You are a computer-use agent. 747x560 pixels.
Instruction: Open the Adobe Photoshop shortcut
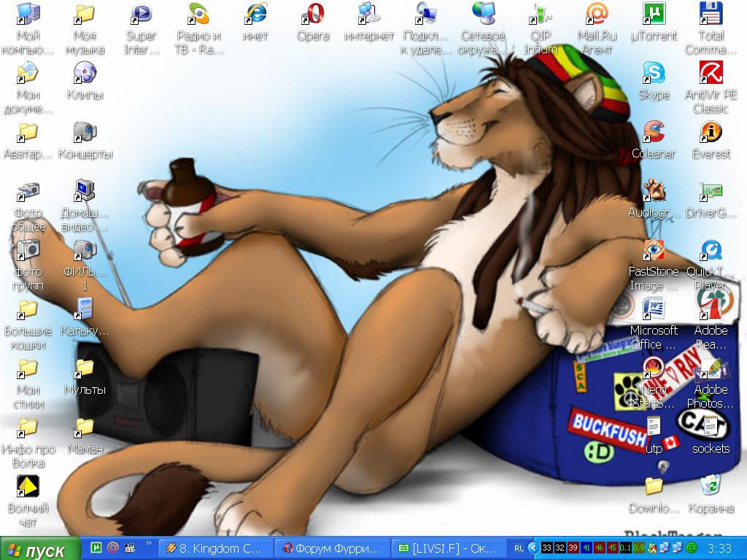pos(711,369)
